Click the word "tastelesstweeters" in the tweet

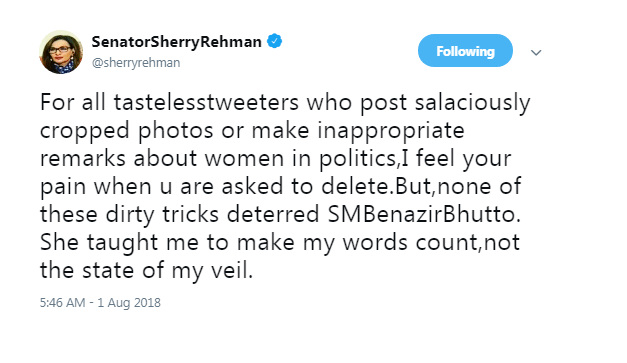[x=206, y=102]
